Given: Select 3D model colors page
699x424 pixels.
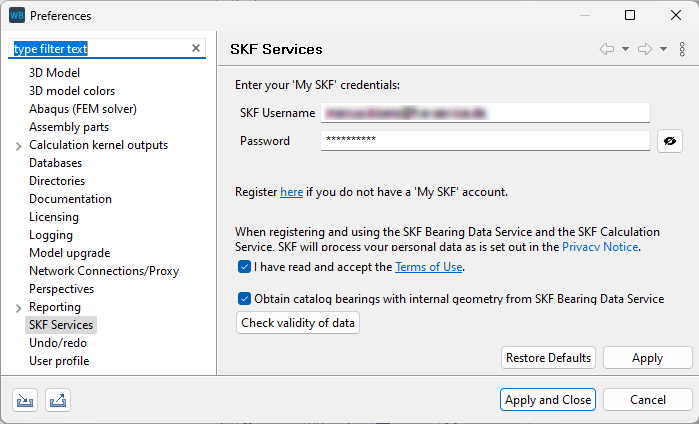Looking at the screenshot, I should click(72, 91).
